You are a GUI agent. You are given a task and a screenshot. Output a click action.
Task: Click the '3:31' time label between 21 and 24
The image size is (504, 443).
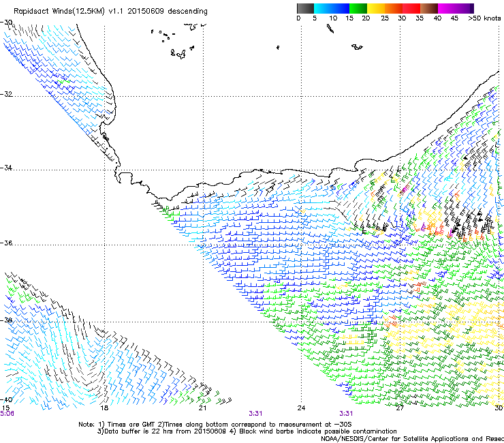(255, 414)
